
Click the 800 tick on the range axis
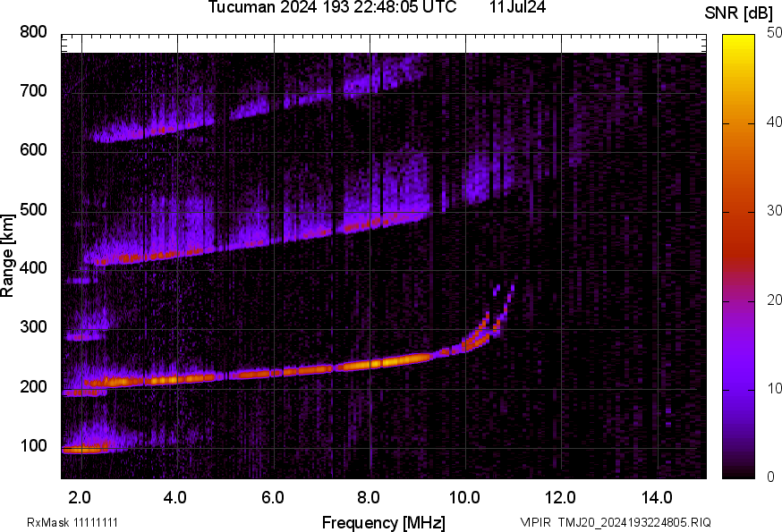point(33,32)
